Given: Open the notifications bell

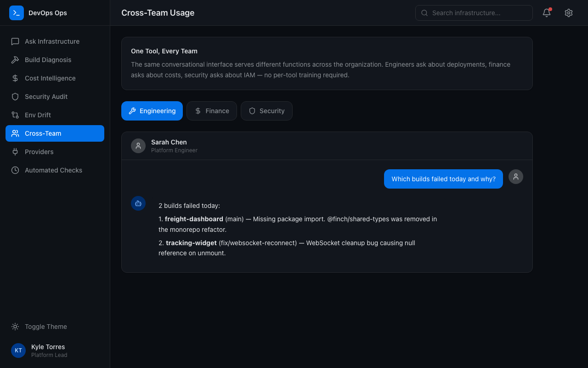Looking at the screenshot, I should tap(546, 13).
